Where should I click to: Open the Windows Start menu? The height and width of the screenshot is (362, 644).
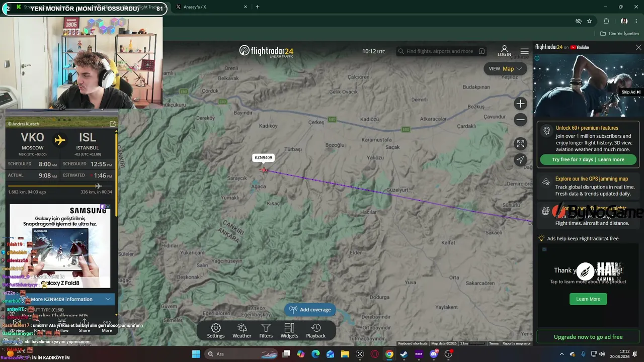point(196,354)
